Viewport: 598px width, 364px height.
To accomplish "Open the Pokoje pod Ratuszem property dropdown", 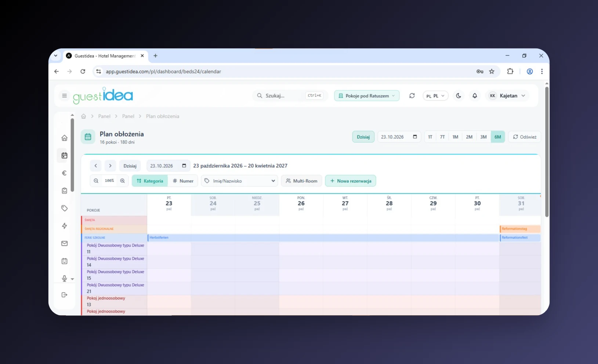I will 367,96.
